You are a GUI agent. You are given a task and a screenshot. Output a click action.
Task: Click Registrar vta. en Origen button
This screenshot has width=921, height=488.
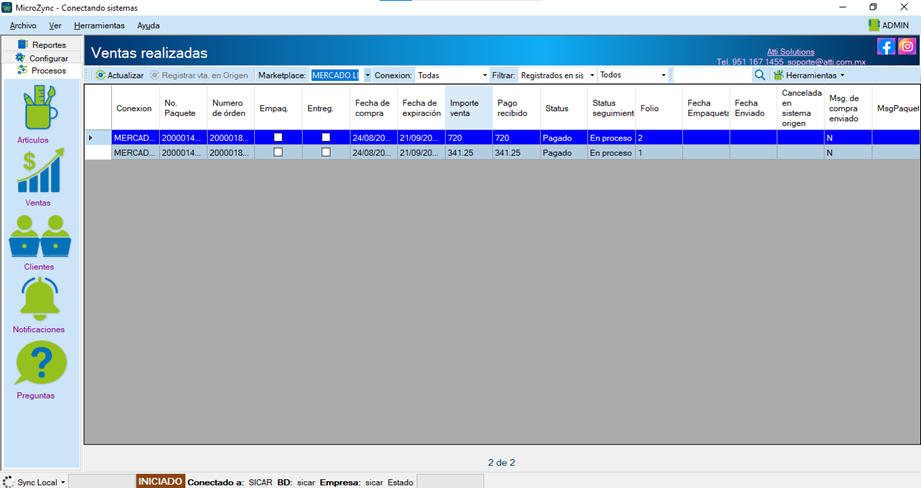coord(199,75)
